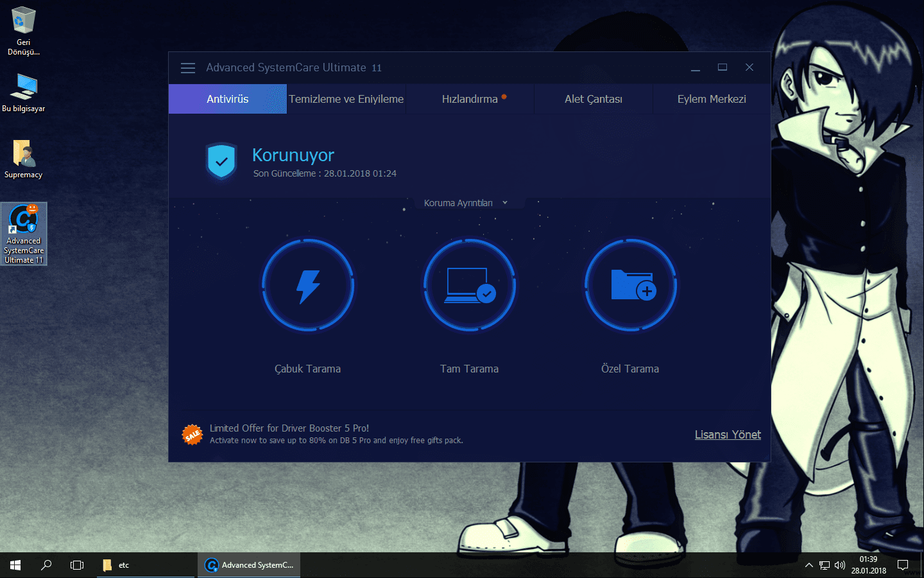Viewport: 924px width, 578px height.
Task: Switch to Temizleme ve Eniyileme tab
Action: (x=346, y=99)
